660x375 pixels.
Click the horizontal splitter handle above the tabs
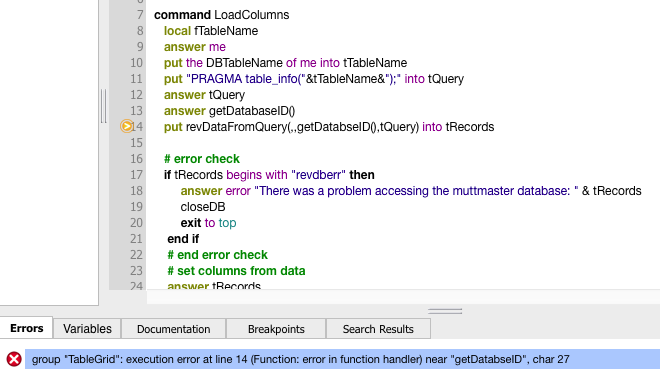[445, 311]
